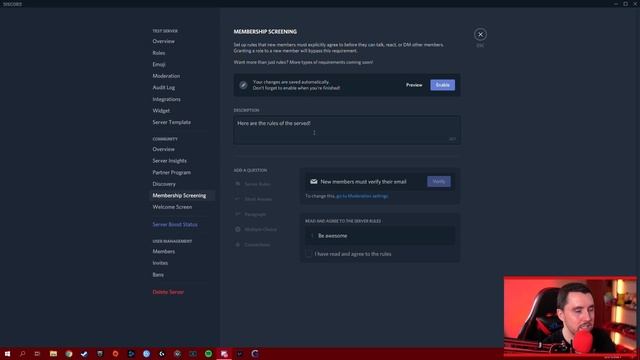The width and height of the screenshot is (640, 360).
Task: Add a Paragraph question
Action: point(251,214)
